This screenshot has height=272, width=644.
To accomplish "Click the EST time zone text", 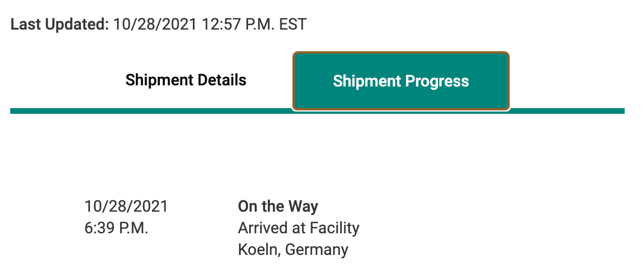I will 292,24.
